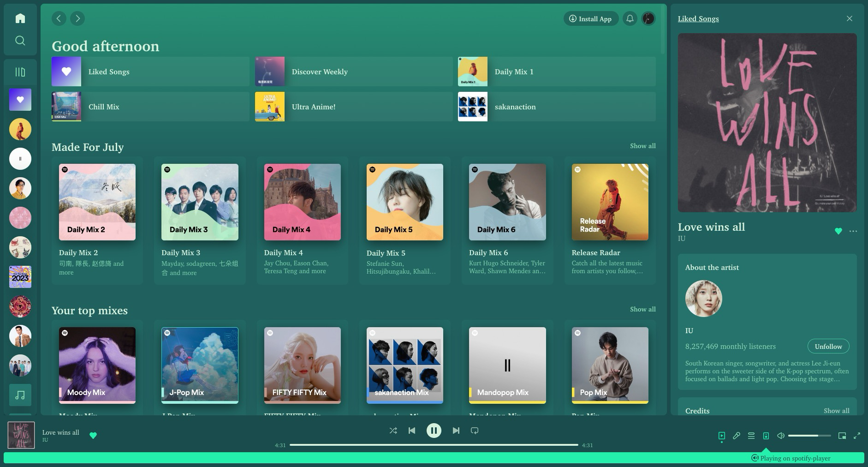Open the sakanaction Mix cover
Screen dimensions: 868x467
point(405,365)
